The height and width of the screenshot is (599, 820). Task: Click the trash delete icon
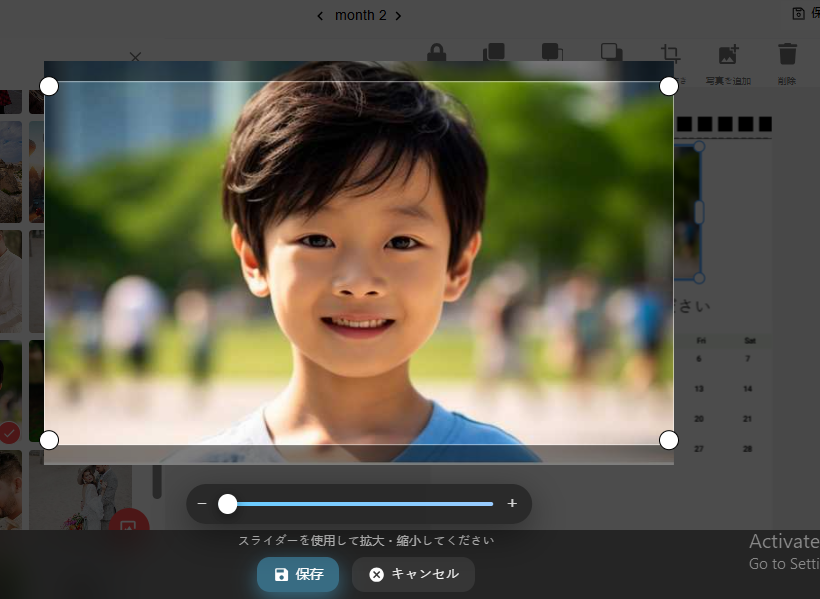coord(787,53)
